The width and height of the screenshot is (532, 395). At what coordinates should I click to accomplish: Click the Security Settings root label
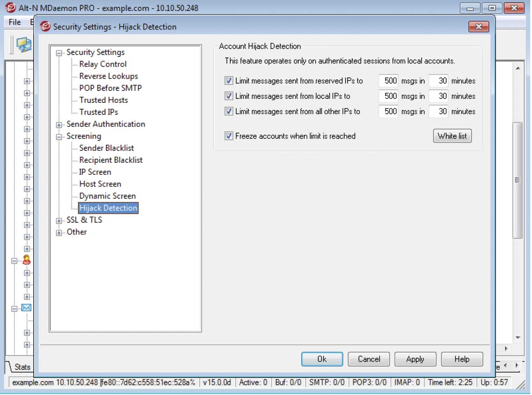click(x=95, y=52)
